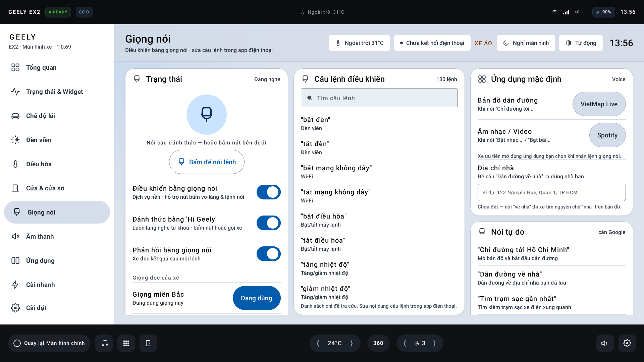Open Cửa & cửa sổ section
Image resolution: width=644 pixels, height=362 pixels.
click(57, 188)
